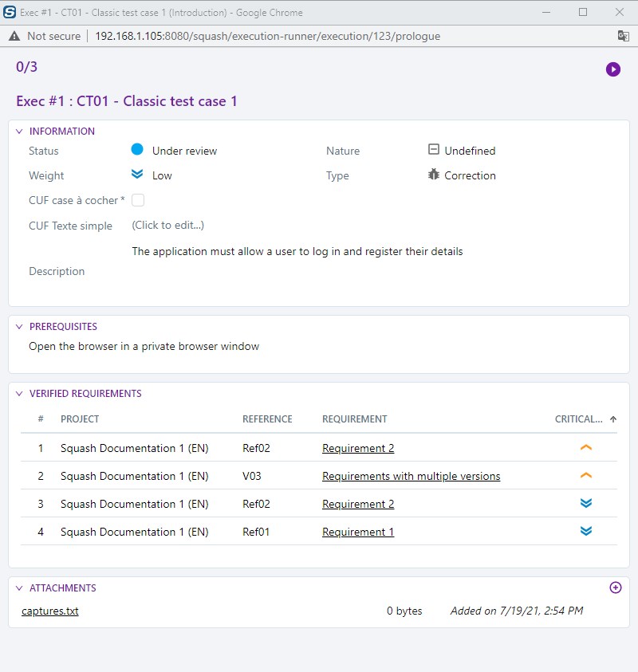Click the Correction type bug icon

(x=434, y=175)
